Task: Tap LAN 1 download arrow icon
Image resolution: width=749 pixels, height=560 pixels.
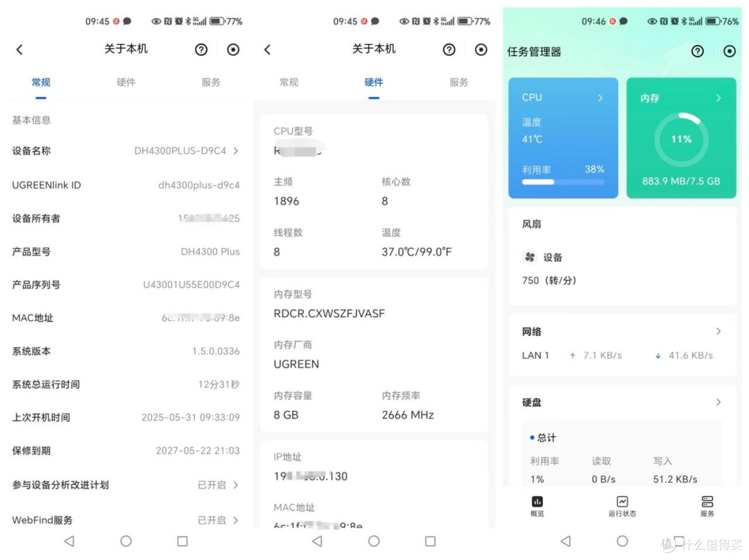Action: 657,356
